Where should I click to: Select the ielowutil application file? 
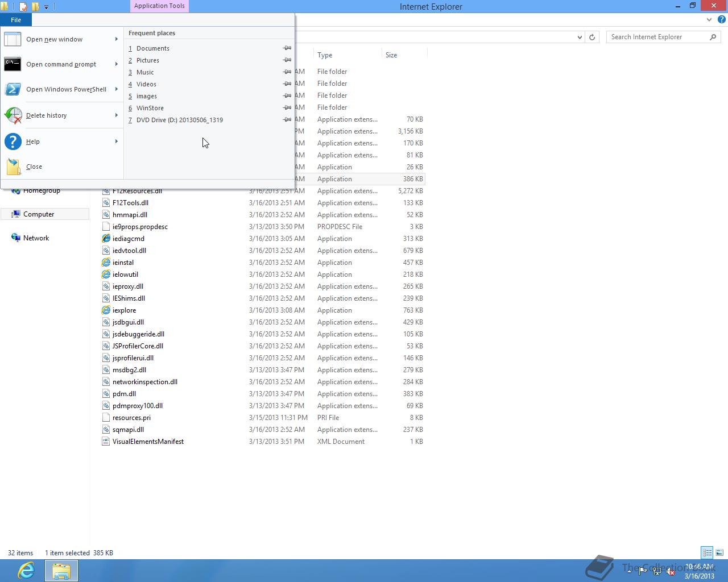pos(125,275)
